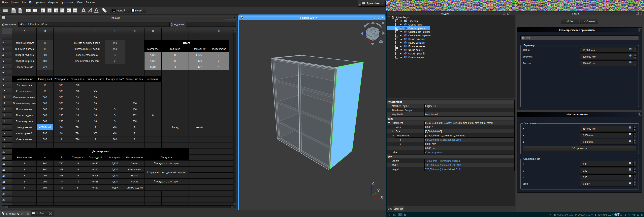Switch to the Данные property tab
Viewport: 644px width, 217px height.
click(x=398, y=209)
